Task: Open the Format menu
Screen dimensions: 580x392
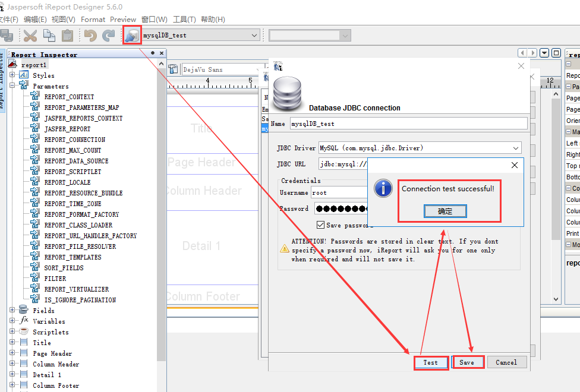Action: 93,20
